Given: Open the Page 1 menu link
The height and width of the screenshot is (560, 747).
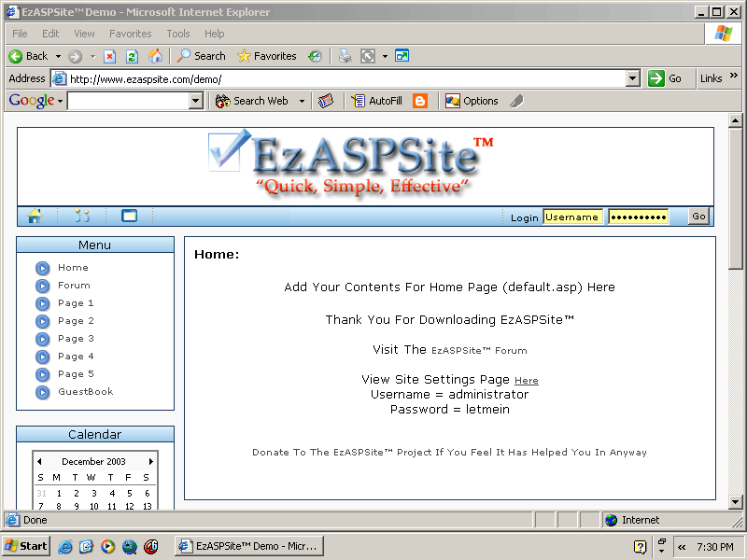Looking at the screenshot, I should point(76,303).
